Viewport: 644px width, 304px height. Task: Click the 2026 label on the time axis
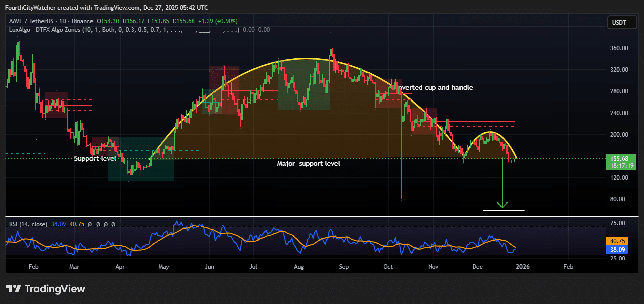[523, 267]
